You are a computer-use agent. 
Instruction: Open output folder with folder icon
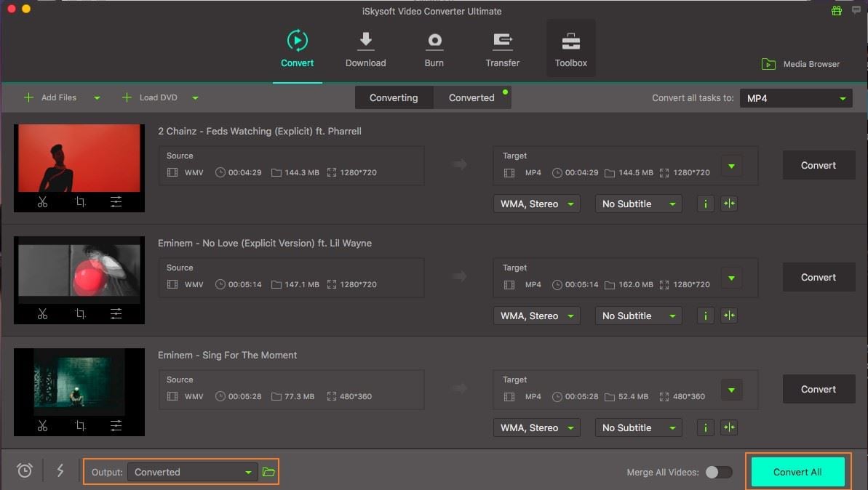[268, 472]
